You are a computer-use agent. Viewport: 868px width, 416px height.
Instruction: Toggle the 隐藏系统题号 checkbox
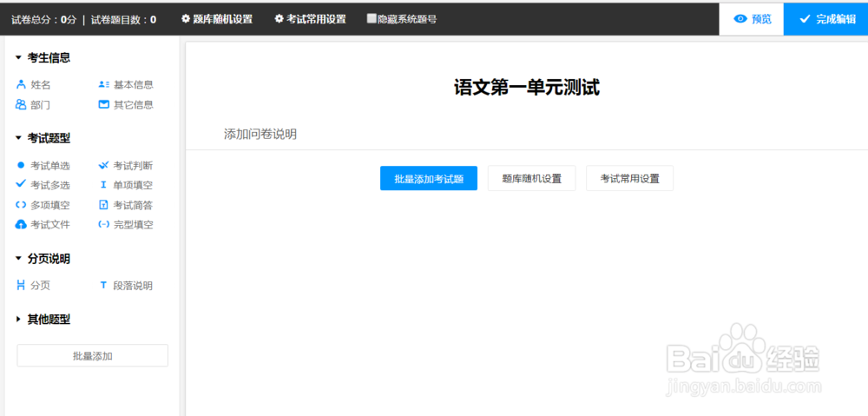pyautogui.click(x=372, y=18)
